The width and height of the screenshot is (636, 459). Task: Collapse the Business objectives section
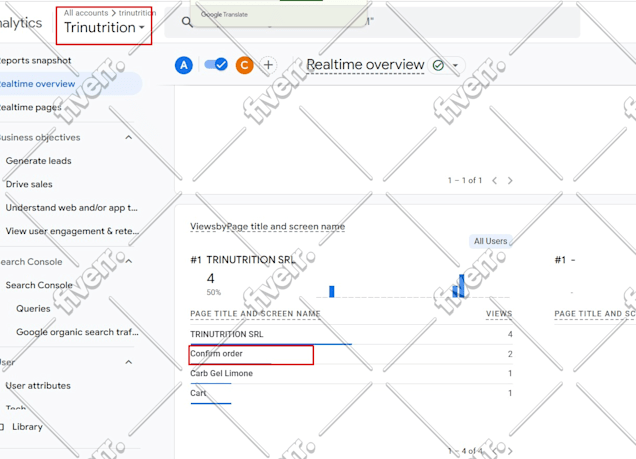[129, 137]
